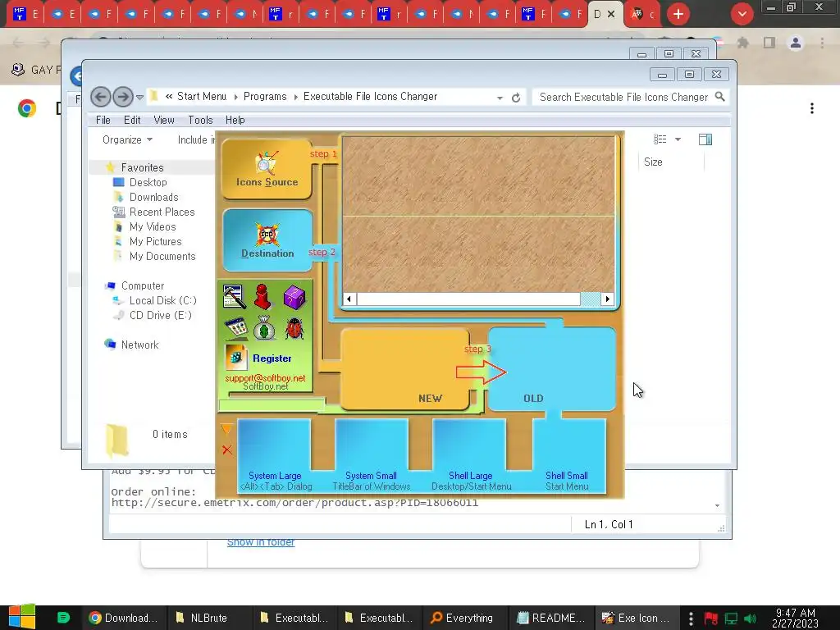Select My Videos in Favorites

[153, 226]
